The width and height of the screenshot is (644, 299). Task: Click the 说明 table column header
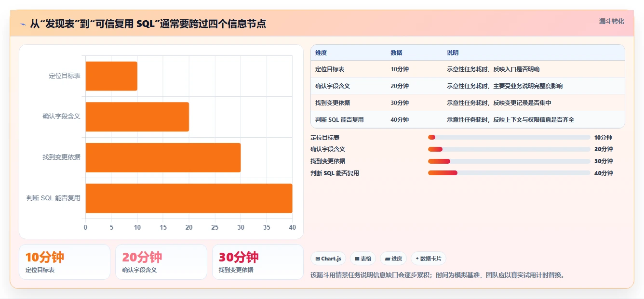[x=453, y=53]
